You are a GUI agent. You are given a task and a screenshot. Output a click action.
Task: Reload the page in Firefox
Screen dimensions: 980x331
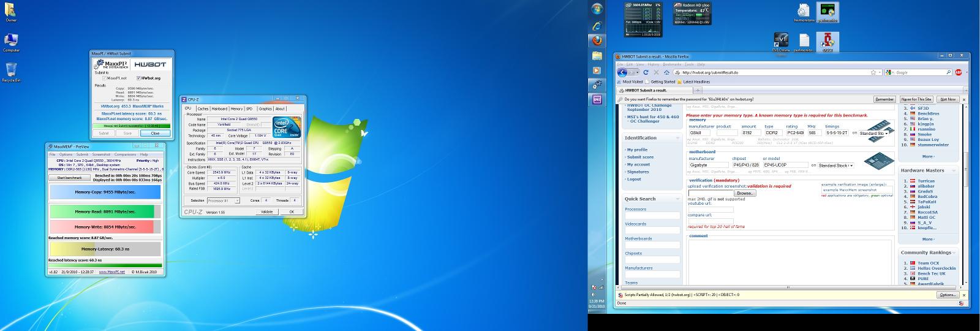coord(645,72)
